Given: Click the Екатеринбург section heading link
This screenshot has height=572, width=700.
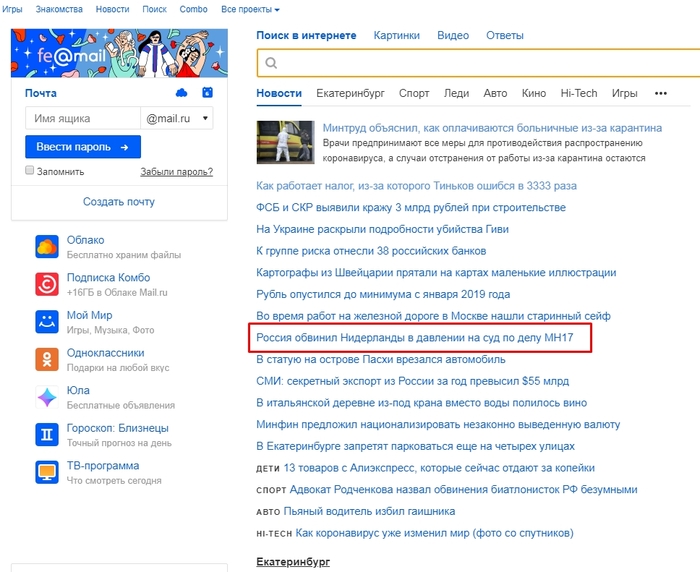Looking at the screenshot, I should click(x=293, y=562).
